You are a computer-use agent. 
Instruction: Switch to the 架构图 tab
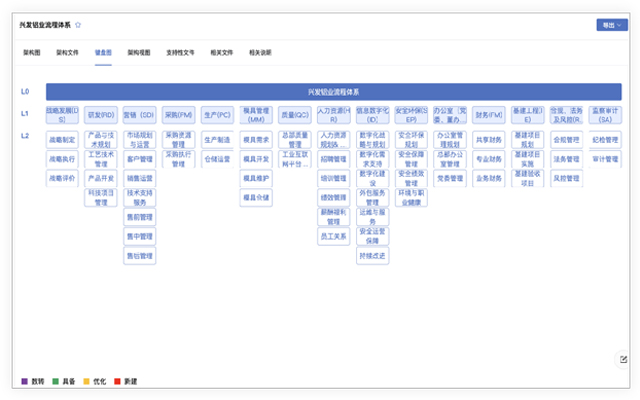31,52
